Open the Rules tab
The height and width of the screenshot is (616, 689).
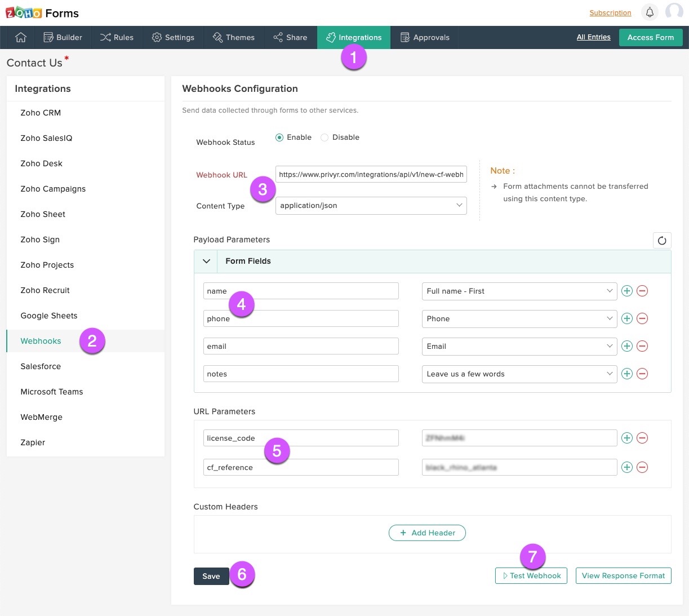pos(117,37)
